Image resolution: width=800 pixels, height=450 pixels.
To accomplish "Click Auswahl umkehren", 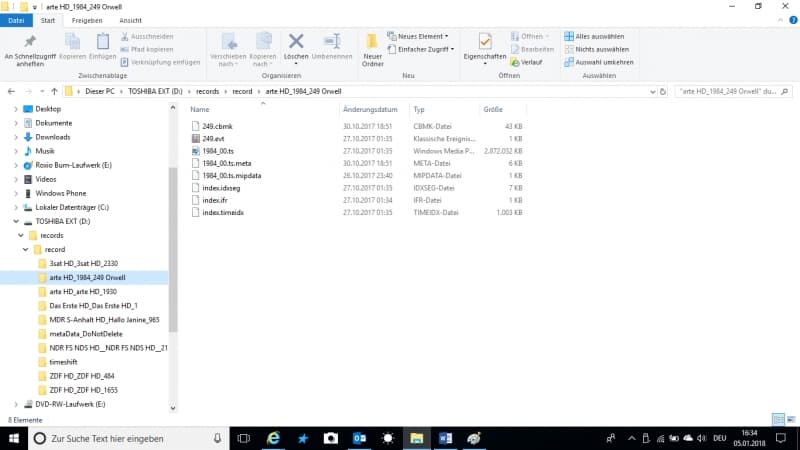I will coord(599,62).
